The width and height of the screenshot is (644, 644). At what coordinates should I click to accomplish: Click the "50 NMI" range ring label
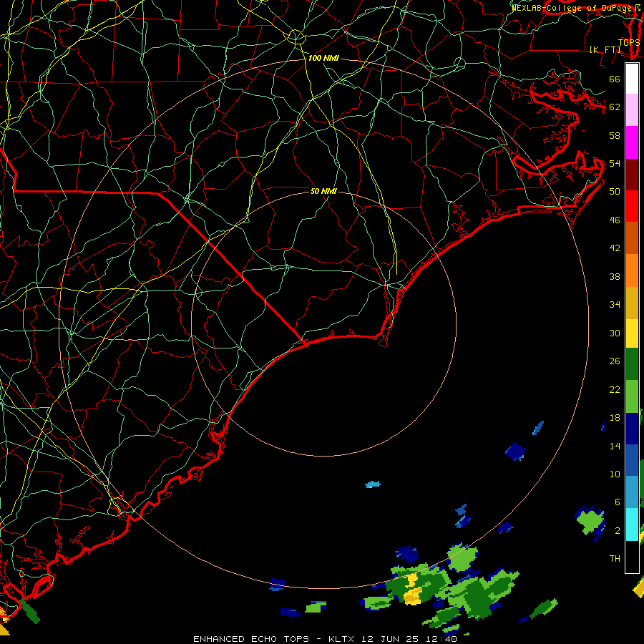pos(323,191)
